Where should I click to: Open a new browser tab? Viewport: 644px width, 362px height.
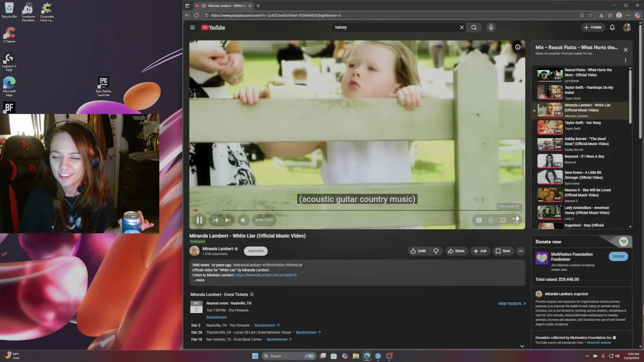point(258,6)
